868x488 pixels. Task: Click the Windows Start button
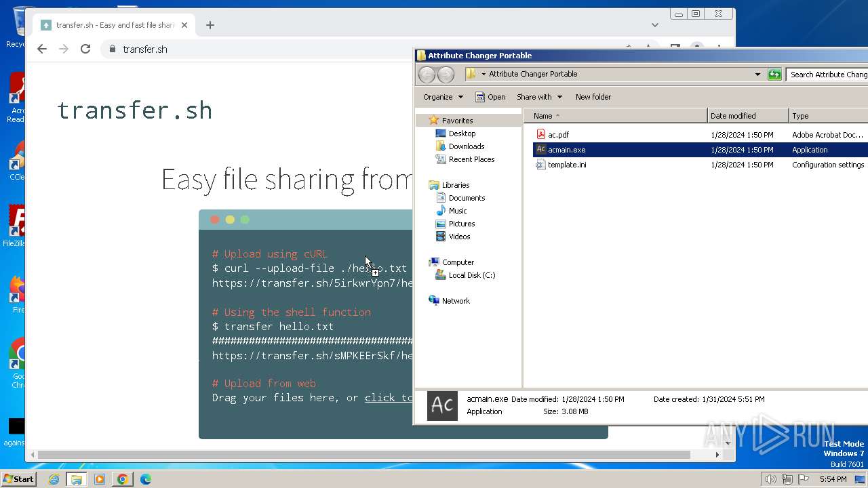tap(18, 479)
